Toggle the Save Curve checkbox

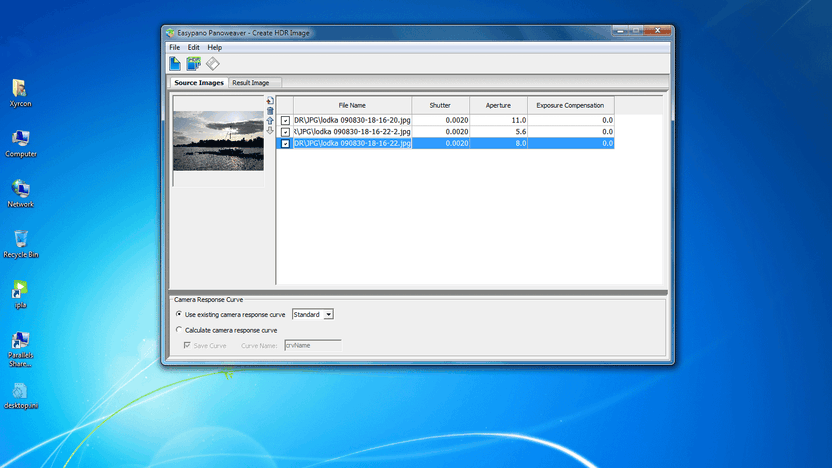[x=187, y=345]
